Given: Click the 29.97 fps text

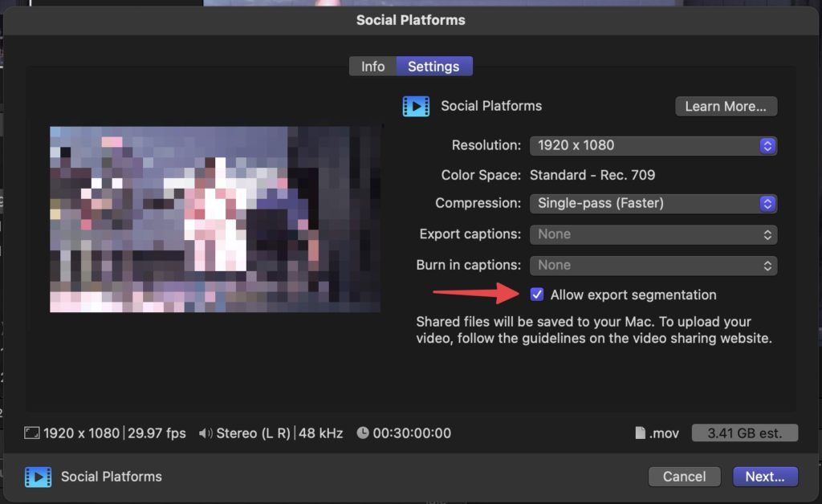Looking at the screenshot, I should [157, 433].
